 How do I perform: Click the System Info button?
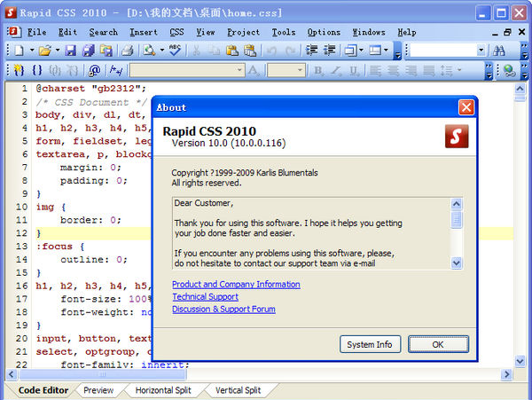(370, 344)
